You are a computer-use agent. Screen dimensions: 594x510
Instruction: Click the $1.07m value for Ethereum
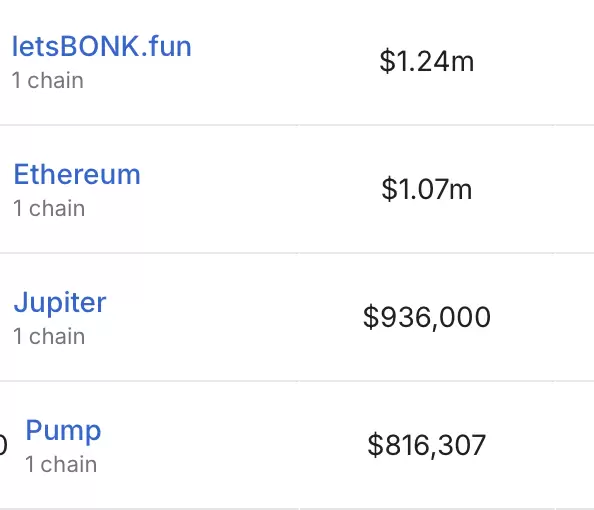pyautogui.click(x=427, y=189)
